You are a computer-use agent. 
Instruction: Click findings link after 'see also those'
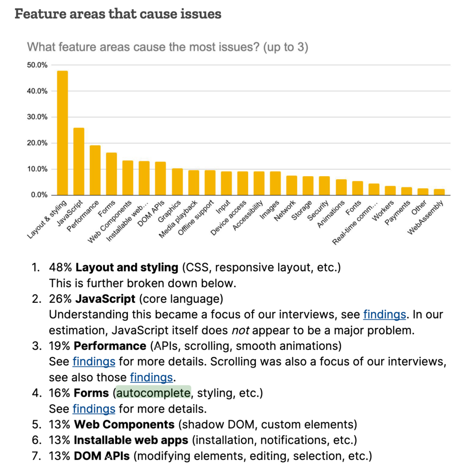coord(151,377)
